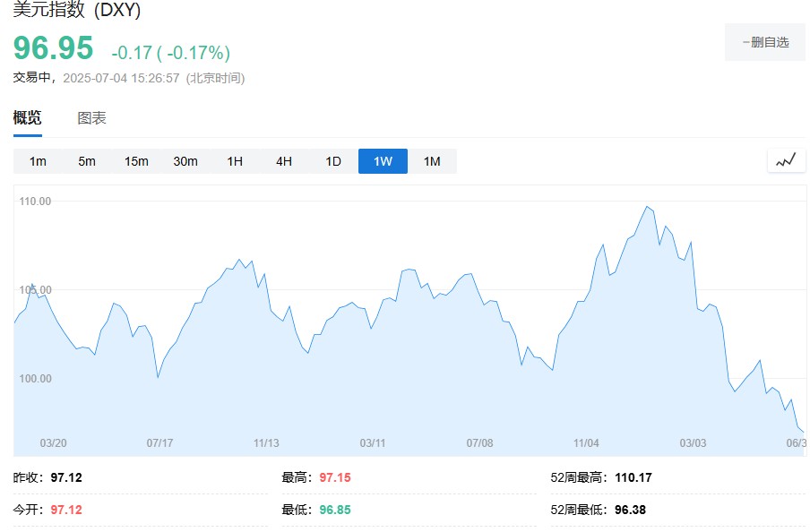Show the 1M monthly chart
This screenshot has width=810, height=532.
pyautogui.click(x=432, y=161)
